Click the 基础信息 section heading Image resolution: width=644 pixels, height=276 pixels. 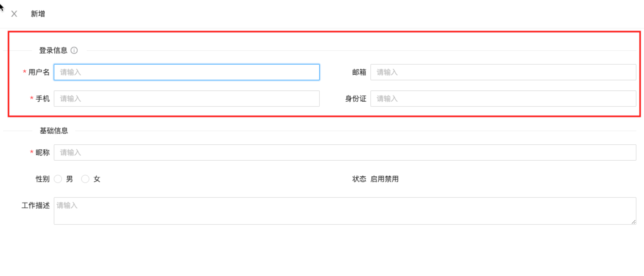[54, 131]
